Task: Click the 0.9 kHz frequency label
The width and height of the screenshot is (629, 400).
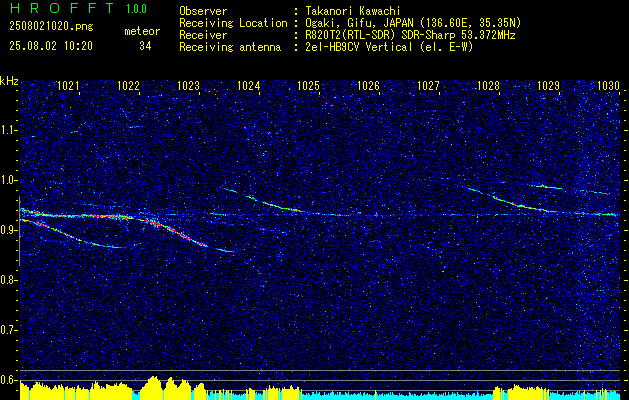Action: pos(8,230)
